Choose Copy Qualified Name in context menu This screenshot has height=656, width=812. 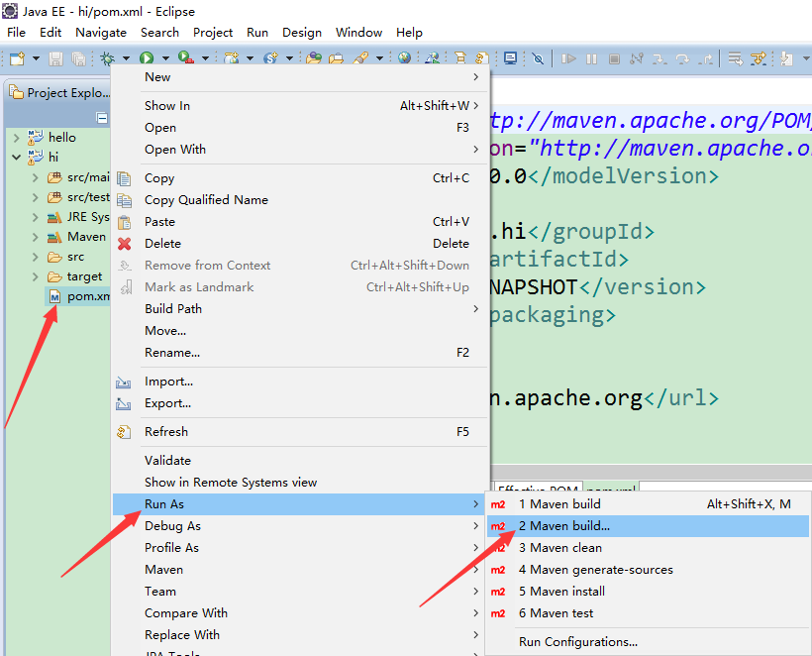pyautogui.click(x=301, y=200)
